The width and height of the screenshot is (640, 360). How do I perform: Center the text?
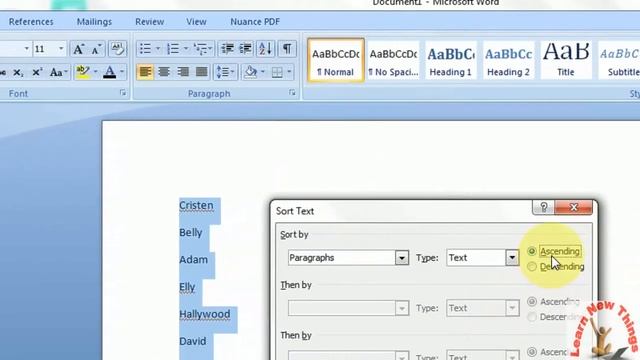[164, 72]
